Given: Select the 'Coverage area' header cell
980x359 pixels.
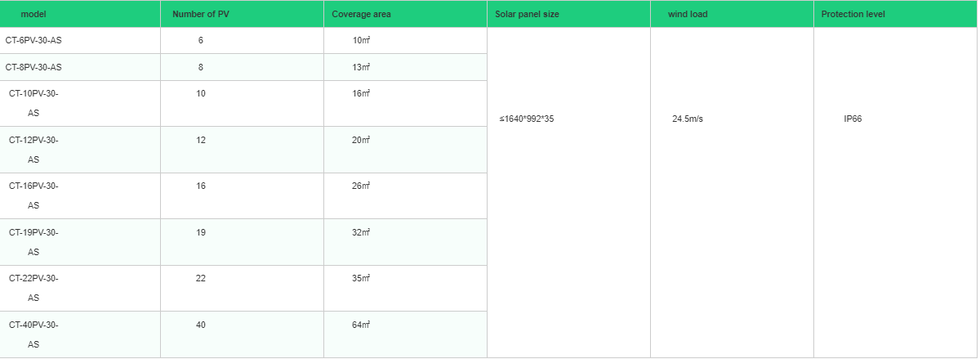Looking at the screenshot, I should [x=361, y=15].
